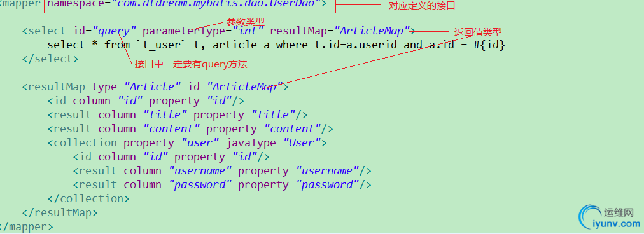Click the parameterType value "int"
This screenshot has width=644, height=234.
tap(248, 31)
